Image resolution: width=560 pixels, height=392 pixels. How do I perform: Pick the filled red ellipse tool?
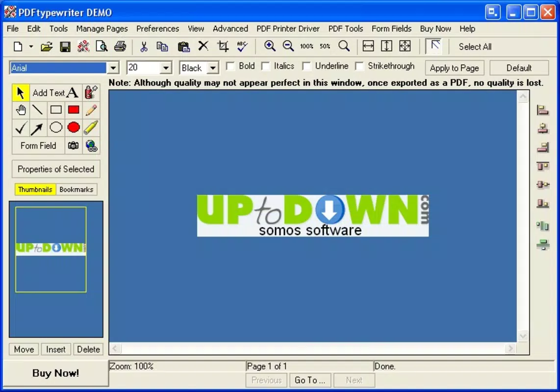click(74, 128)
